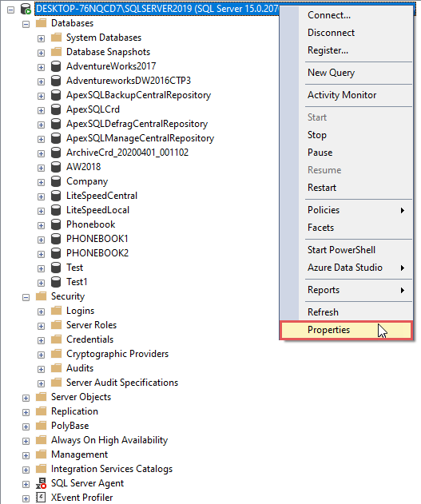
Task: Click the Logins folder icon
Action: click(x=56, y=311)
